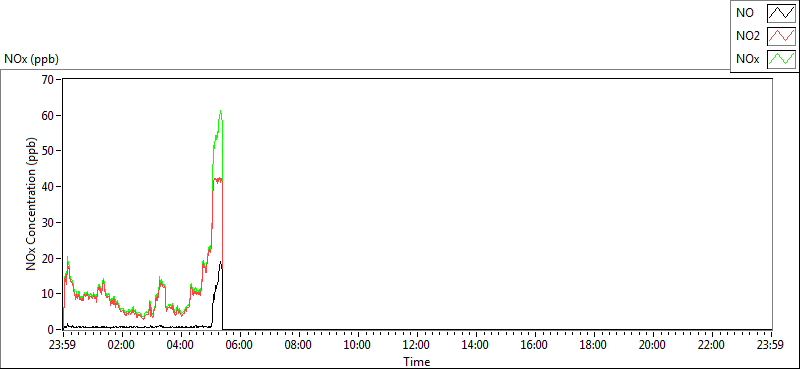Screen dimensions: 800x369
Task: Click the 'NOx Concentration (ppb)' y-axis label
Action: pyautogui.click(x=32, y=204)
